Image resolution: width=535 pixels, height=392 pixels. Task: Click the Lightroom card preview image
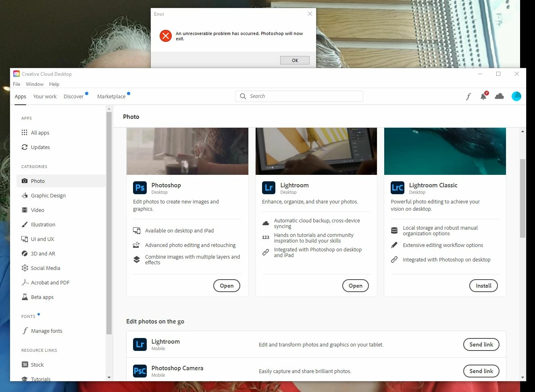coord(316,151)
